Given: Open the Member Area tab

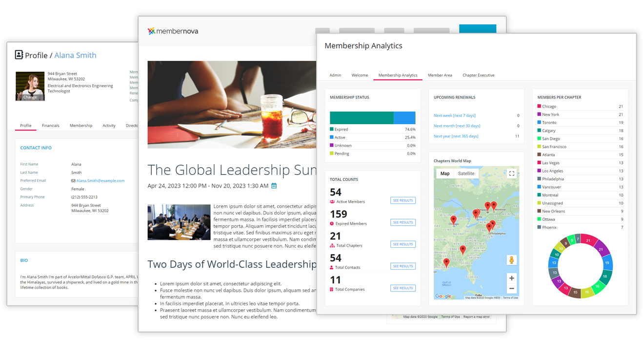Looking at the screenshot, I should [x=440, y=75].
